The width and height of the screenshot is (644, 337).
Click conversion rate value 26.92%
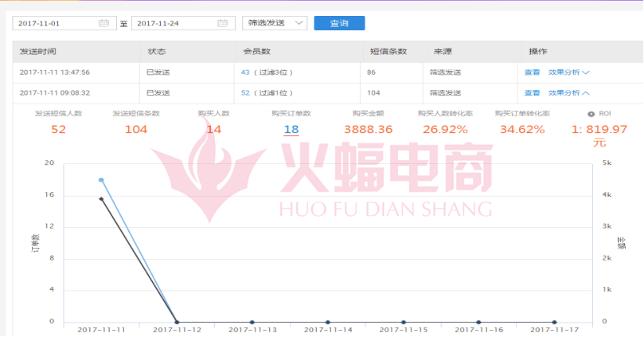445,129
